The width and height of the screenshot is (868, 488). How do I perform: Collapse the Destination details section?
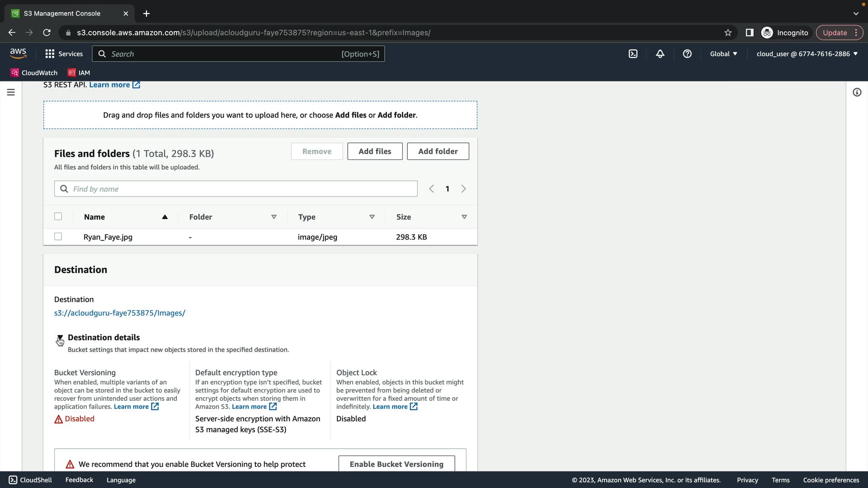click(x=60, y=338)
